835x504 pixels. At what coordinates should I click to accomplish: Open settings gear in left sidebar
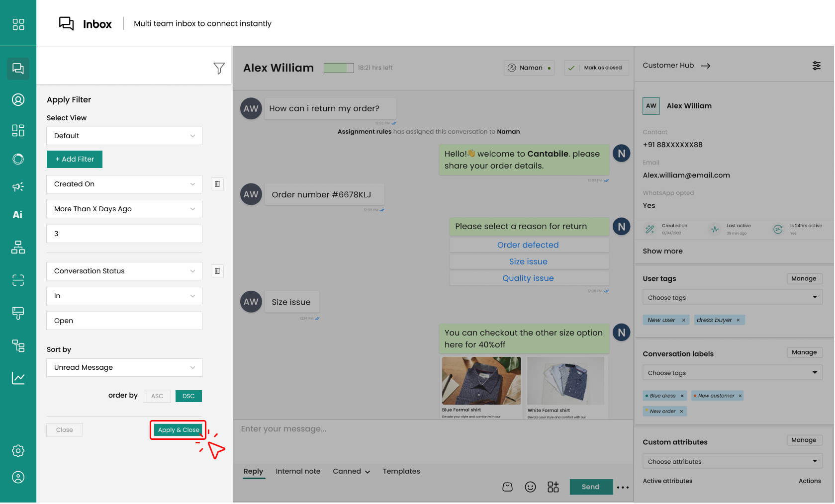[x=18, y=451]
